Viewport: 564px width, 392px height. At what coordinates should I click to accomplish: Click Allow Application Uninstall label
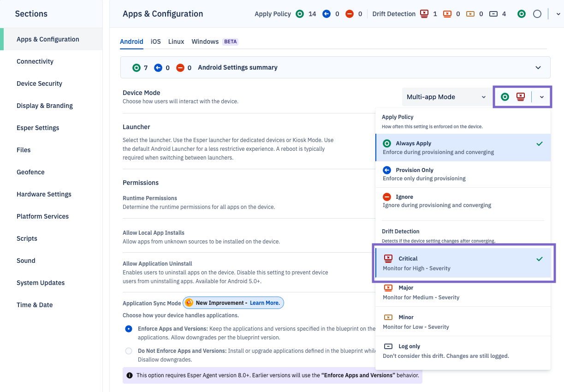click(x=157, y=264)
